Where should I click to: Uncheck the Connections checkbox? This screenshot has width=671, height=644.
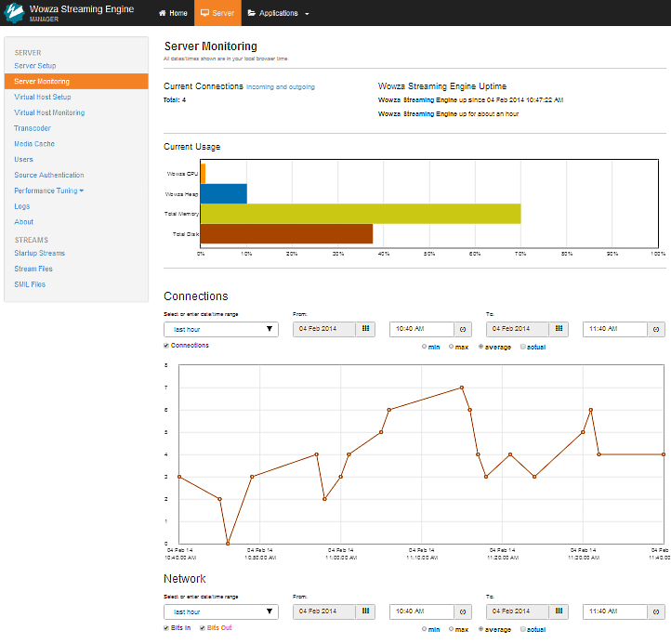pyautogui.click(x=166, y=346)
